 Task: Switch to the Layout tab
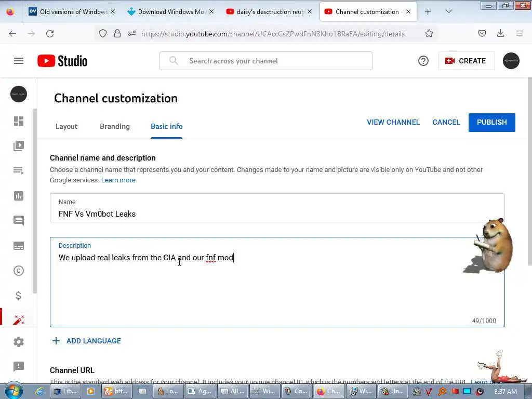[66, 126]
